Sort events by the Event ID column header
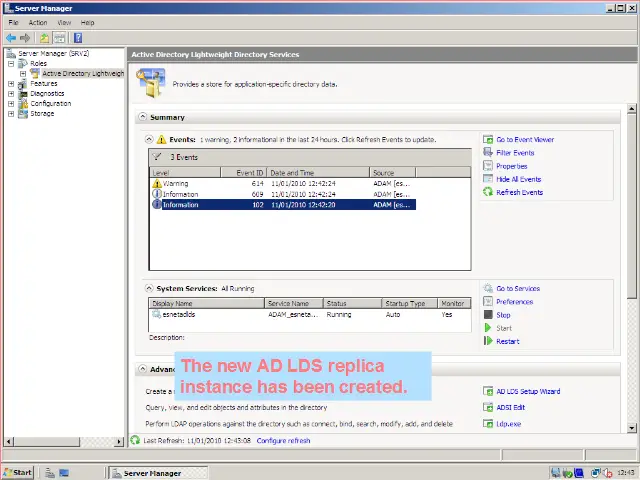This screenshot has width=640, height=480. (x=244, y=173)
